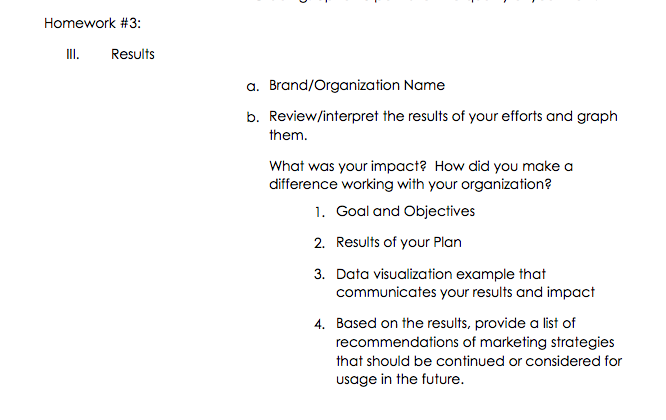Click numbered marker '3.'
666x420 pixels.
(319, 274)
